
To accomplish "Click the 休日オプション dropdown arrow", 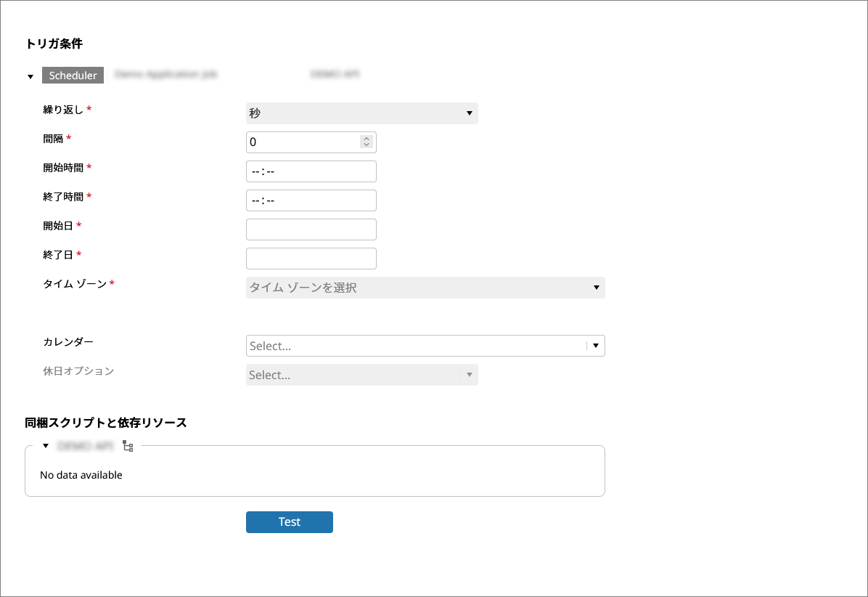I will click(x=469, y=375).
